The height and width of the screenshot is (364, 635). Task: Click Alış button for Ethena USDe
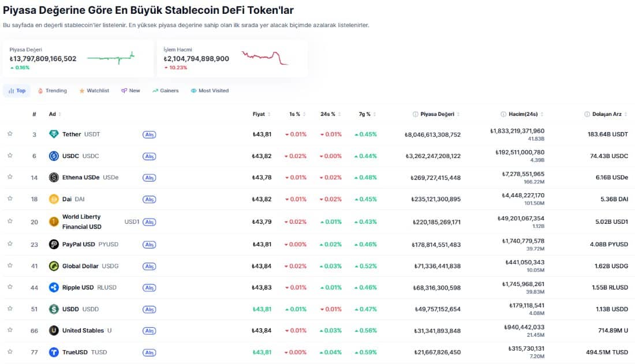[x=149, y=178]
